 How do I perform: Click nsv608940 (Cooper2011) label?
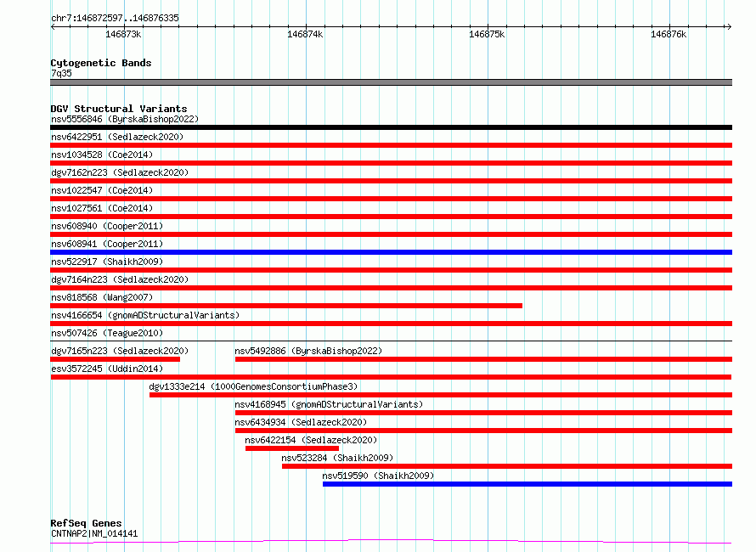tap(107, 226)
